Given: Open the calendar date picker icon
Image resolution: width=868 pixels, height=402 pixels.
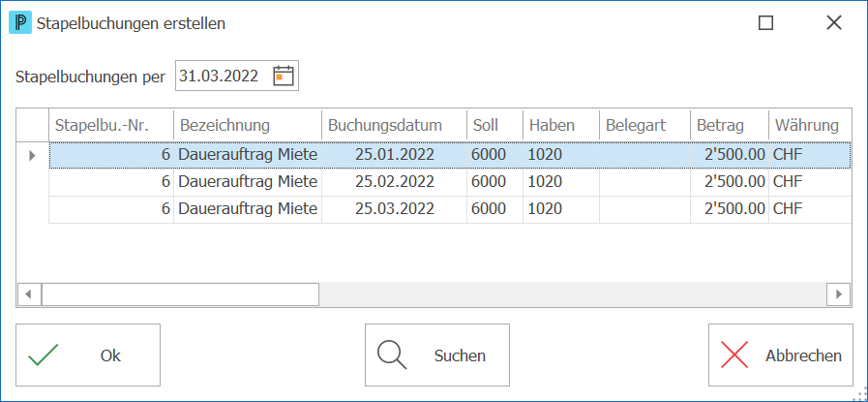Looking at the screenshot, I should [x=284, y=76].
